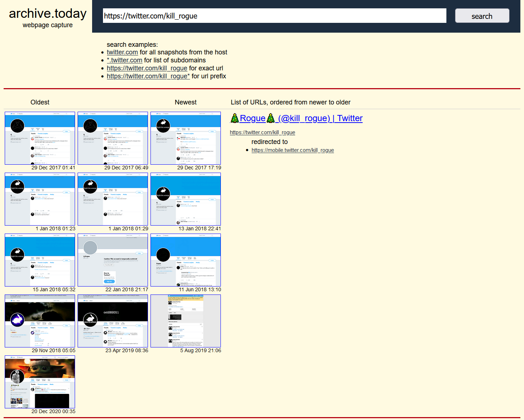This screenshot has width=524, height=420.
Task: Click the Newest column heading text
Action: (186, 102)
